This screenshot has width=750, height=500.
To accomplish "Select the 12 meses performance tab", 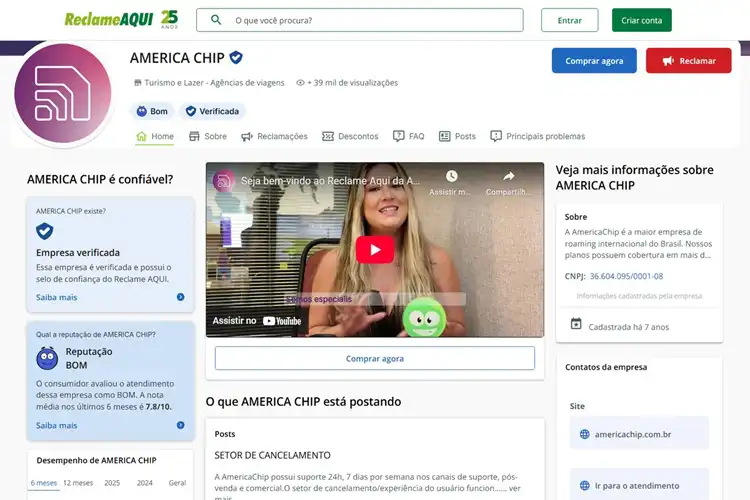I will click(78, 483).
